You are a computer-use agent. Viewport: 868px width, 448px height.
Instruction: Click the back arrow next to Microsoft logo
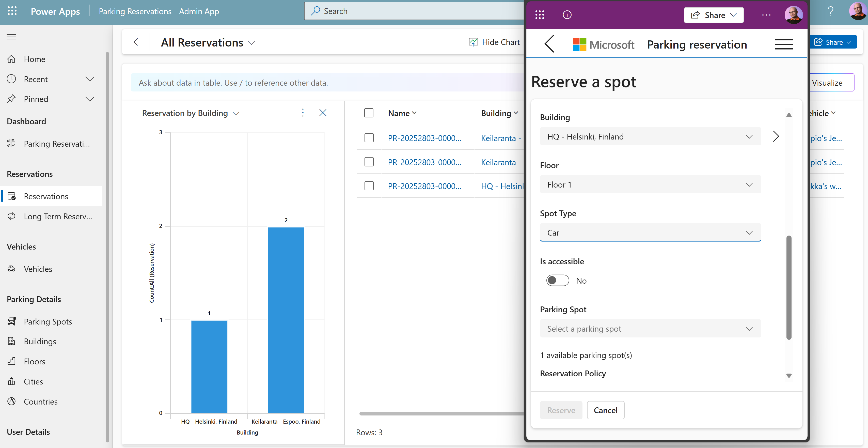(x=549, y=44)
